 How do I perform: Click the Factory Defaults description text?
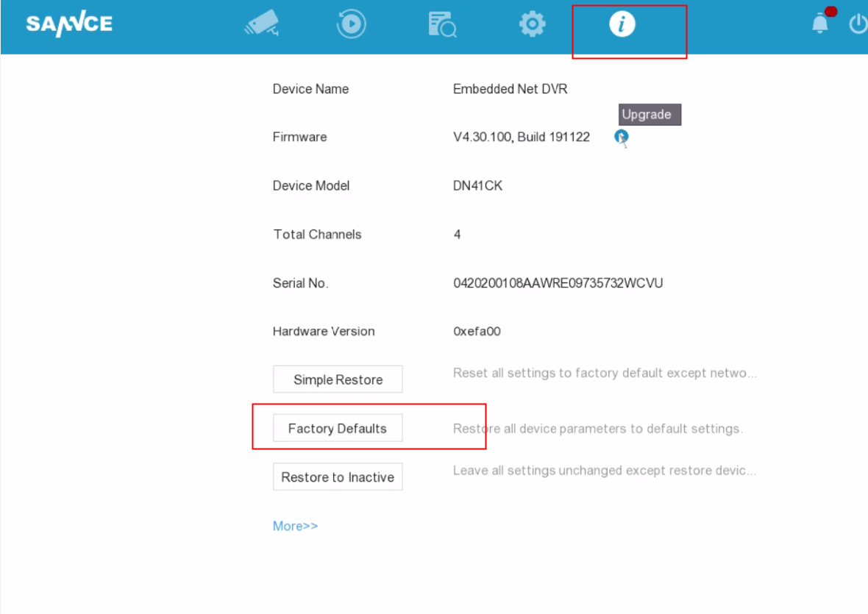coord(598,429)
